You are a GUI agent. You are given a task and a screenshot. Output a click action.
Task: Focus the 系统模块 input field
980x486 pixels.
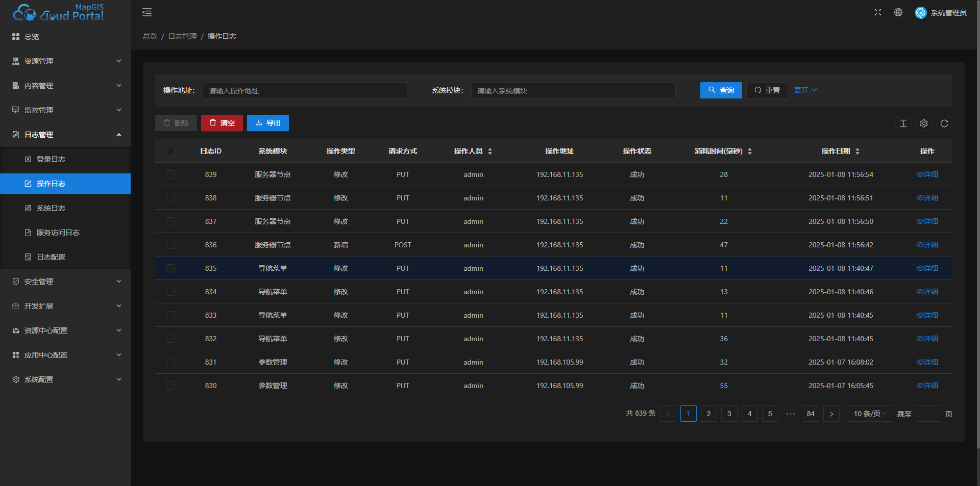click(573, 90)
